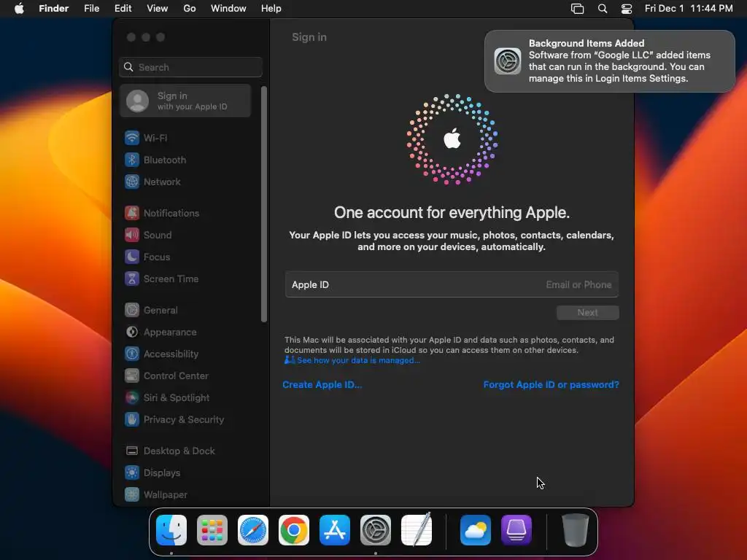Open the Wallpaper icon in sidebar
This screenshot has height=560, width=747.
(x=132, y=495)
